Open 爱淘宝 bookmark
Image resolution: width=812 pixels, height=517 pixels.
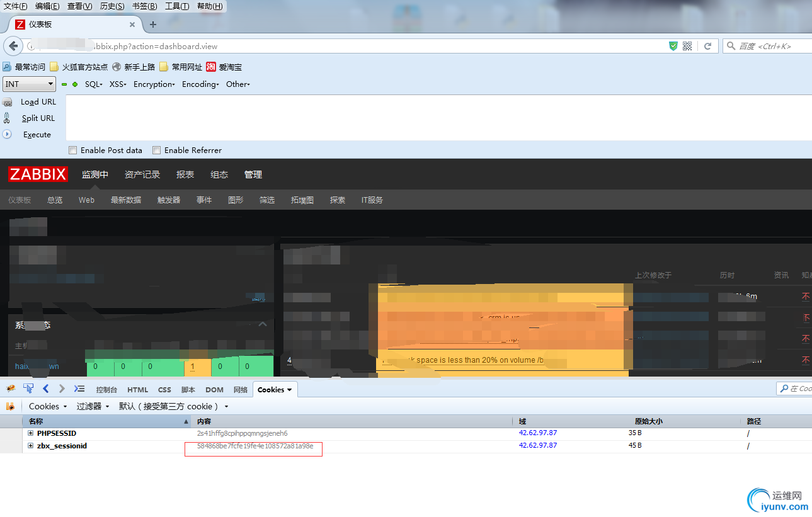(224, 67)
